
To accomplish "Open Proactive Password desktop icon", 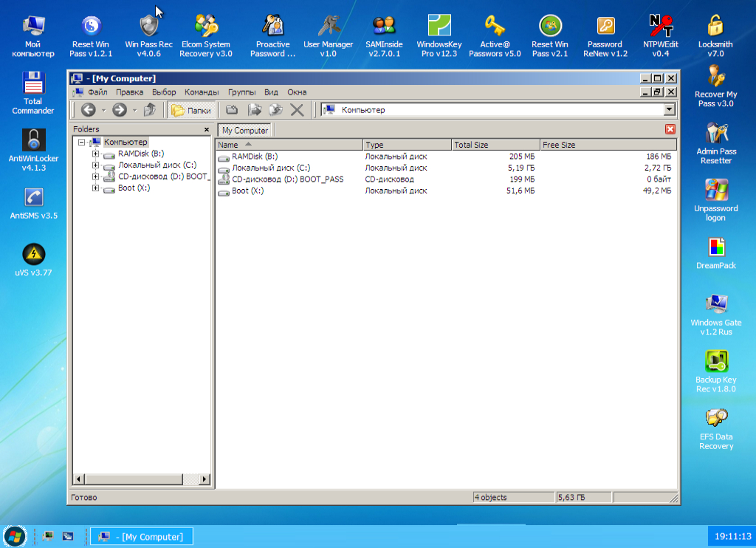I will [272, 35].
